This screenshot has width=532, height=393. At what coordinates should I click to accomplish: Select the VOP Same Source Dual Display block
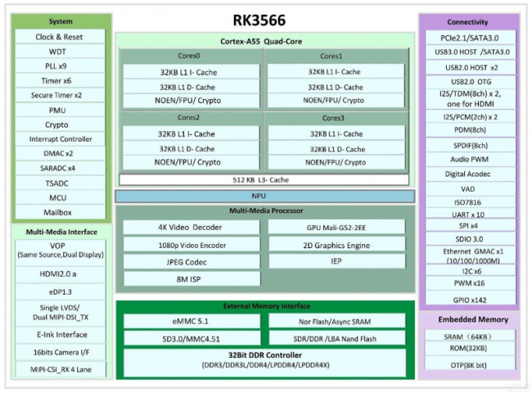pos(61,252)
